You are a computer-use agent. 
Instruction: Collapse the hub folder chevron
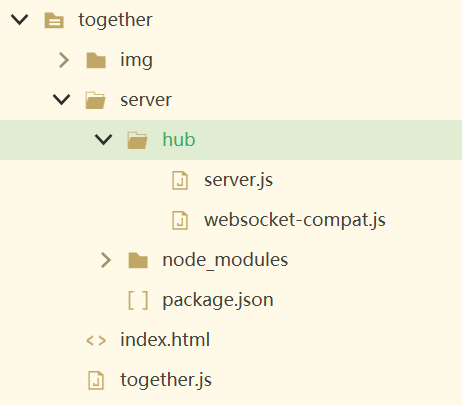pyautogui.click(x=104, y=139)
